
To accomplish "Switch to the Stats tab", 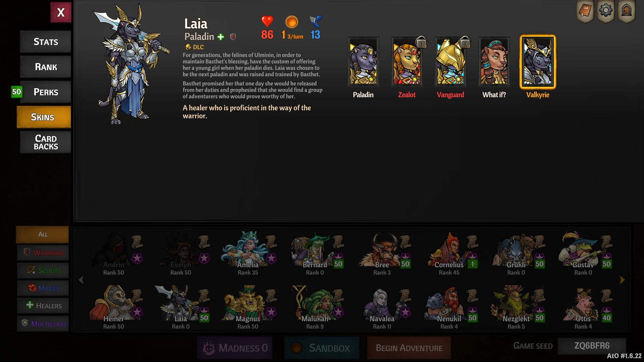I will [x=46, y=42].
